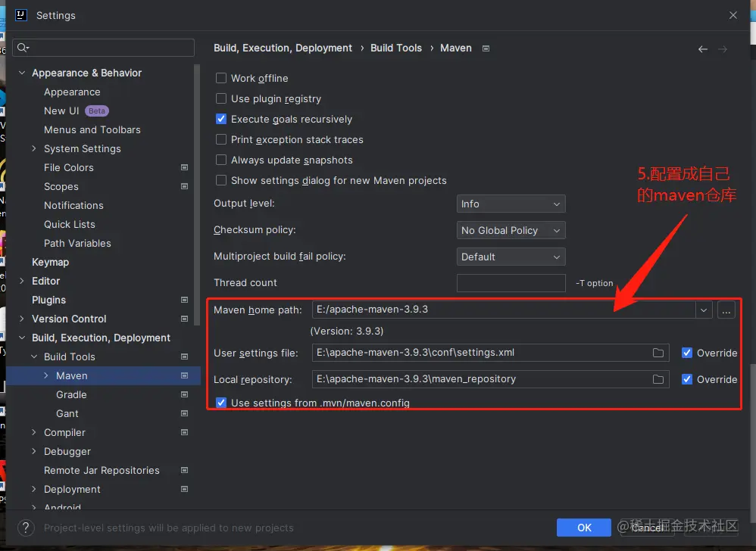Expand the Editor tree node

pyautogui.click(x=22, y=281)
